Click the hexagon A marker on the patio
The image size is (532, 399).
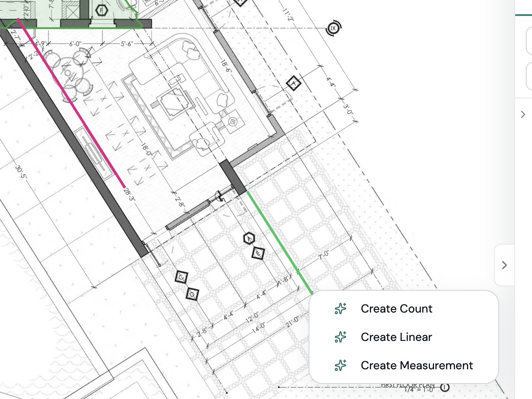(x=250, y=239)
